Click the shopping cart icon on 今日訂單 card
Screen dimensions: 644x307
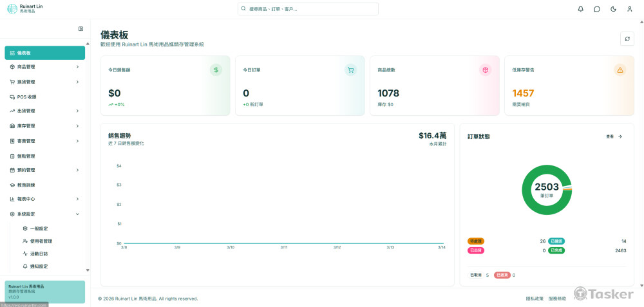(350, 70)
